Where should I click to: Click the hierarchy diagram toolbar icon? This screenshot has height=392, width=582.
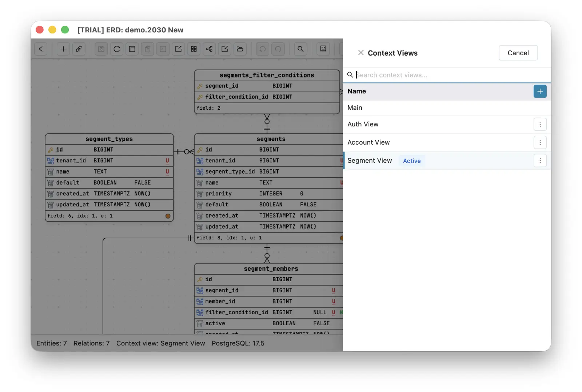click(209, 49)
